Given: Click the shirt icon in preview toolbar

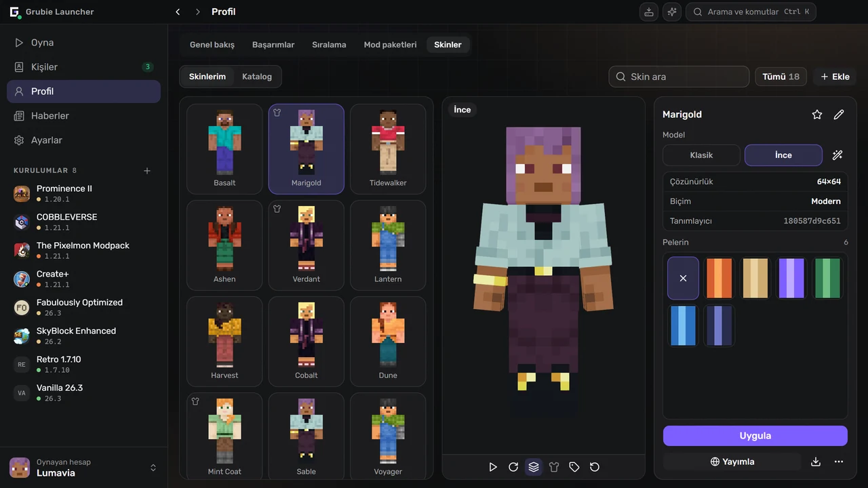Looking at the screenshot, I should pos(554,467).
